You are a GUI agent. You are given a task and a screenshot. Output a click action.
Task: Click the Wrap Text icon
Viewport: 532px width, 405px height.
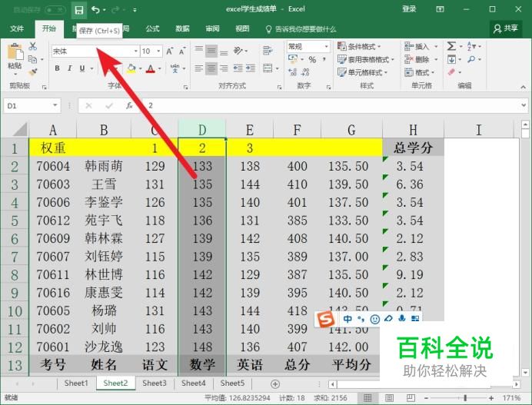tap(268, 51)
